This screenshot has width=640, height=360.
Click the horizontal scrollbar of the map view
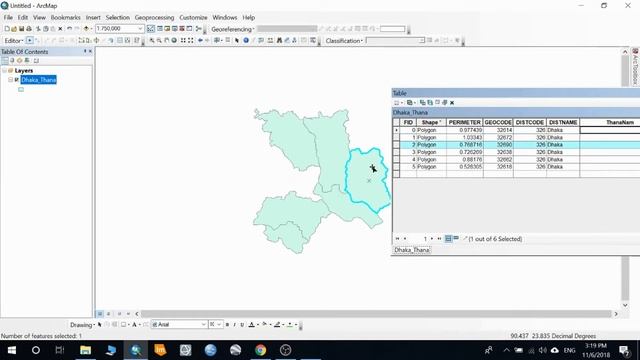pos(376,314)
